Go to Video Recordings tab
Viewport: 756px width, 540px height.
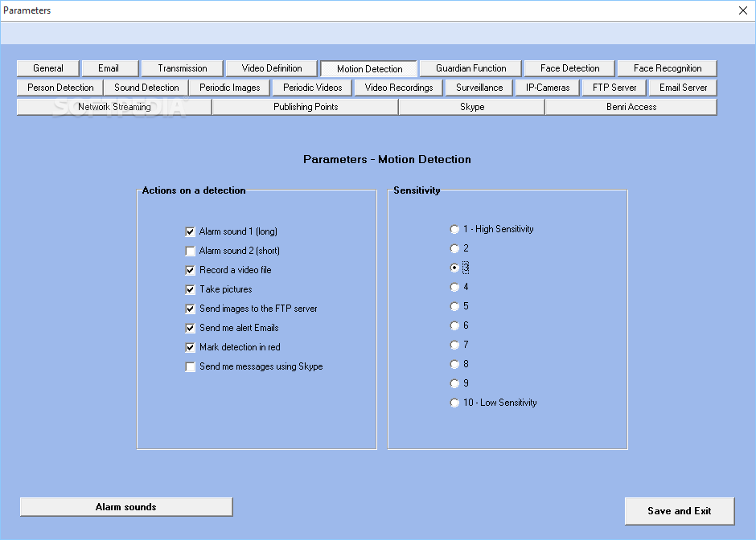398,88
